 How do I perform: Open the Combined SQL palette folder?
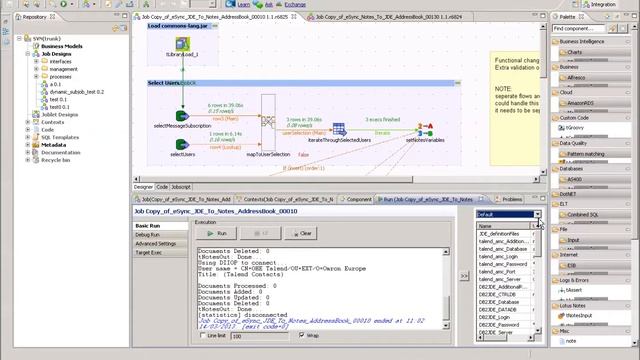pos(582,215)
